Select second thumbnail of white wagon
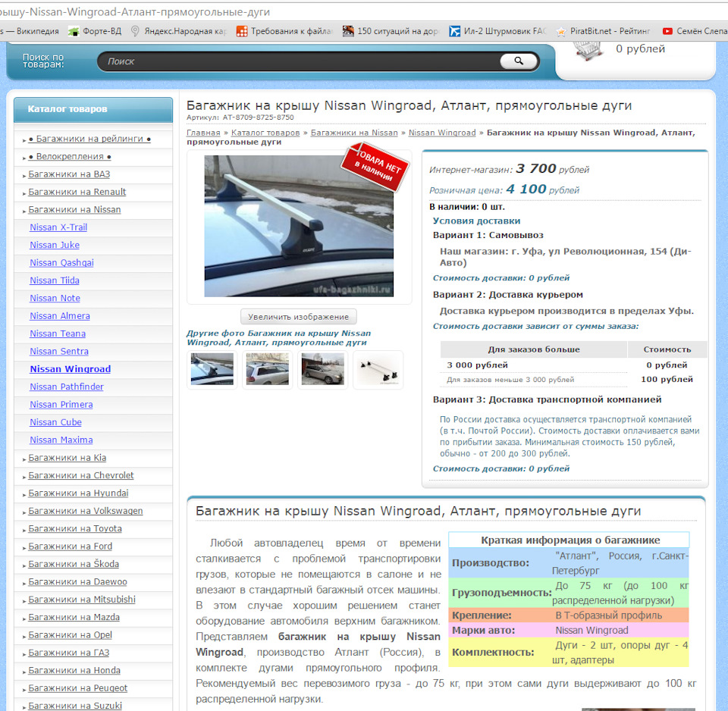 point(268,369)
